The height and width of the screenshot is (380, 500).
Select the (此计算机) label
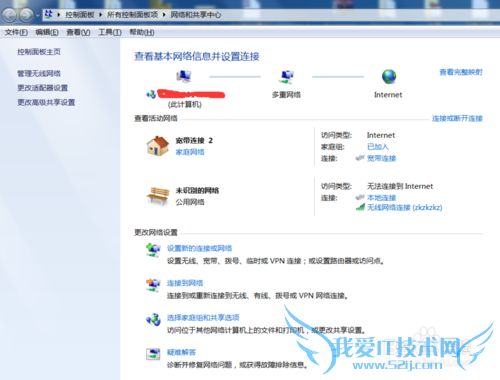click(x=185, y=105)
